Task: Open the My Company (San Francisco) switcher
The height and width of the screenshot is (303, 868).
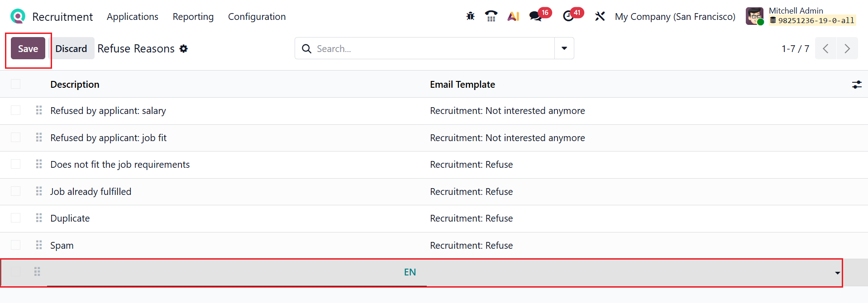Action: [675, 17]
